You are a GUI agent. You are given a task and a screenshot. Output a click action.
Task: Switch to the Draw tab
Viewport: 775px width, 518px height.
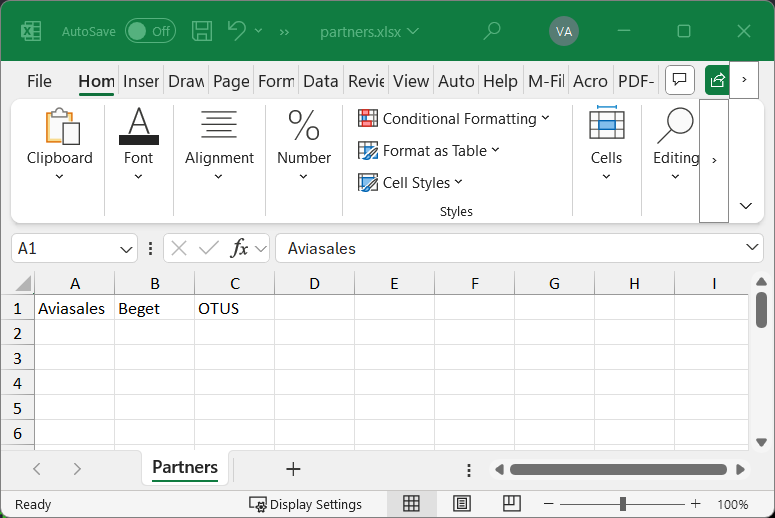click(186, 81)
